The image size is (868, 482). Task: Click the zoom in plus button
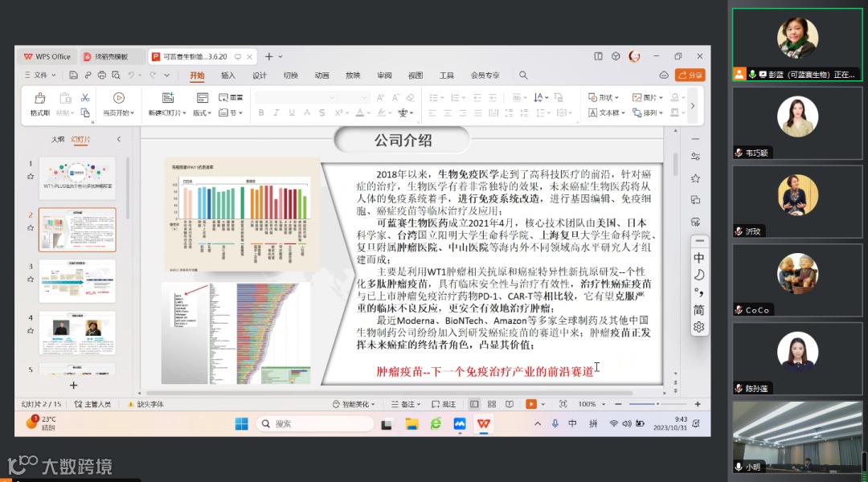[698, 405]
